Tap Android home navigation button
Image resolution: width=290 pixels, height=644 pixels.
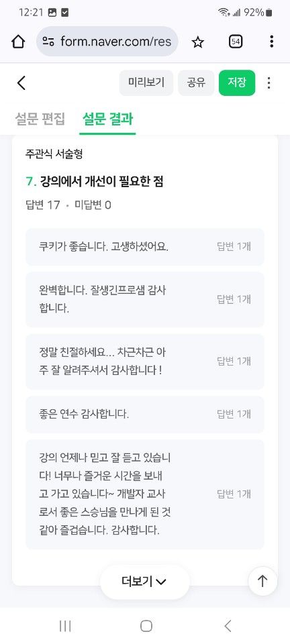click(146, 626)
